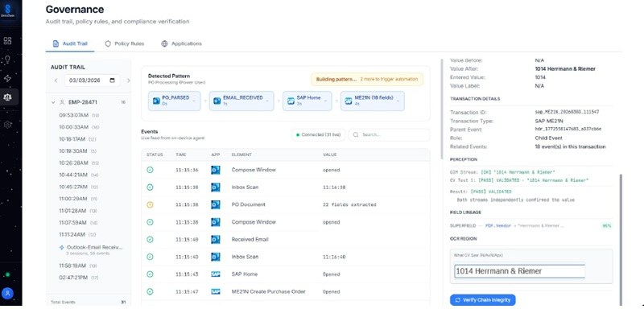Expand the ME21N (18 fields) step dropdown
Screen dimensions: 644x309
click(398, 101)
